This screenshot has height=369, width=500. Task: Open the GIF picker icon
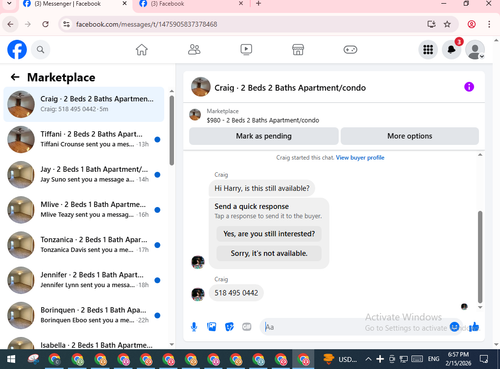pos(247,327)
